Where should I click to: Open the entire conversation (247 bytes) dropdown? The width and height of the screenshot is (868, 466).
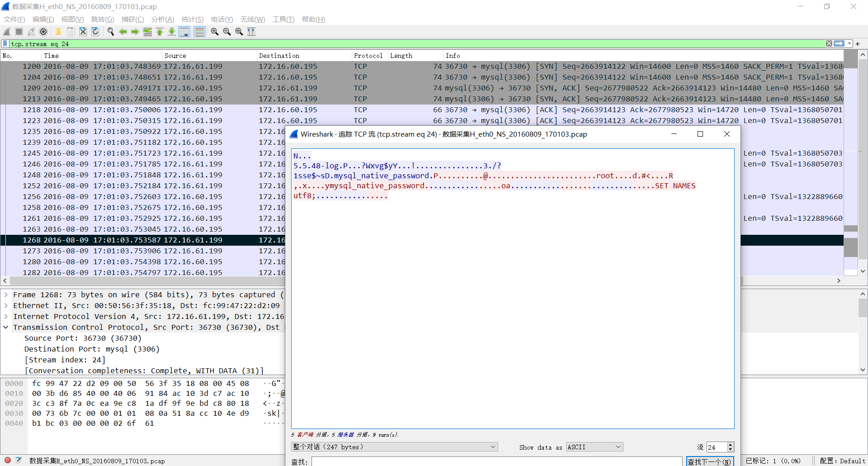pyautogui.click(x=394, y=447)
